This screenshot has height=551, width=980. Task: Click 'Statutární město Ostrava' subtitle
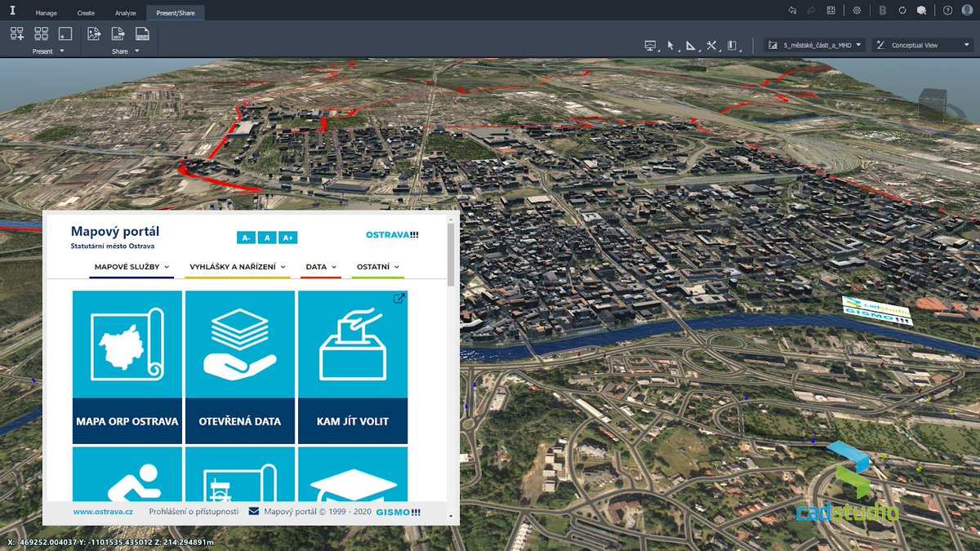pyautogui.click(x=113, y=246)
